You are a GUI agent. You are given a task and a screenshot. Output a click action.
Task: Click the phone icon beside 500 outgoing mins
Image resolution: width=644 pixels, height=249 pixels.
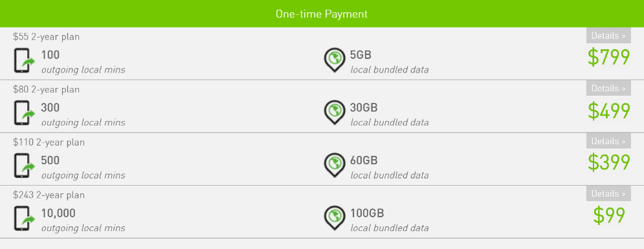tap(25, 166)
